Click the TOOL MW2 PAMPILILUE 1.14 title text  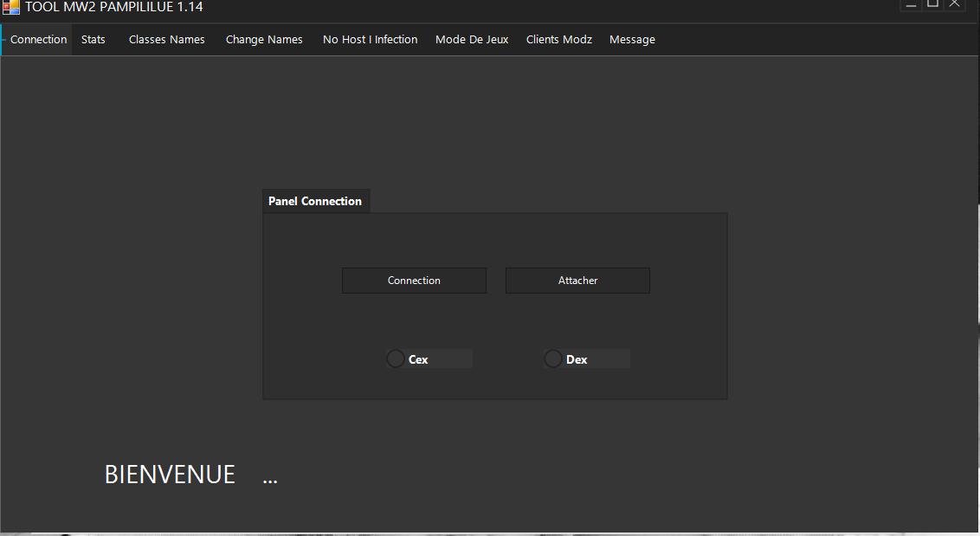(x=113, y=7)
